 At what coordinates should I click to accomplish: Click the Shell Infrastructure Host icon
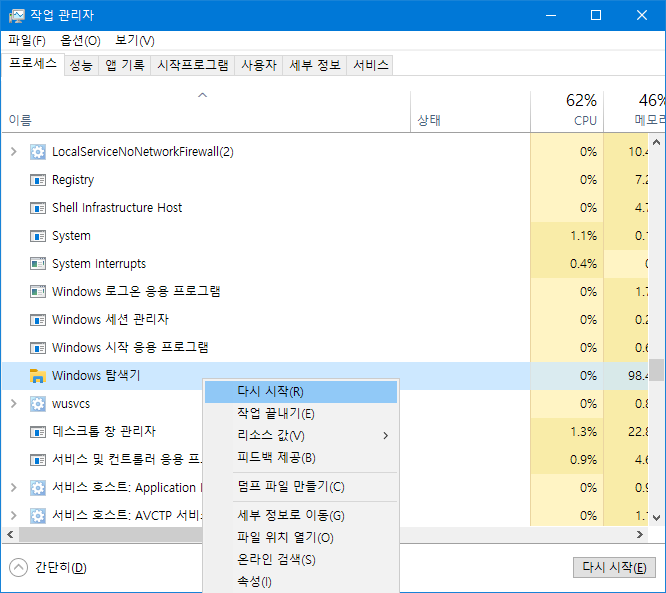(x=38, y=208)
